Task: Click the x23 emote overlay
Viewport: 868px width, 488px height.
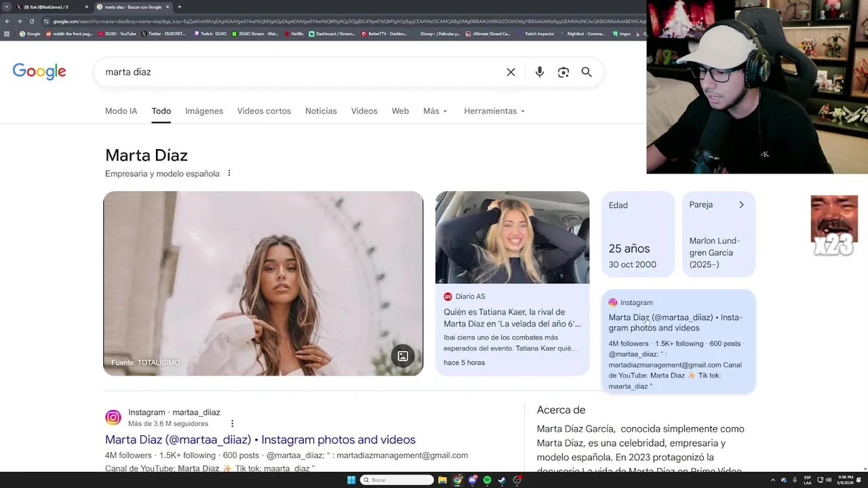Action: point(834,226)
